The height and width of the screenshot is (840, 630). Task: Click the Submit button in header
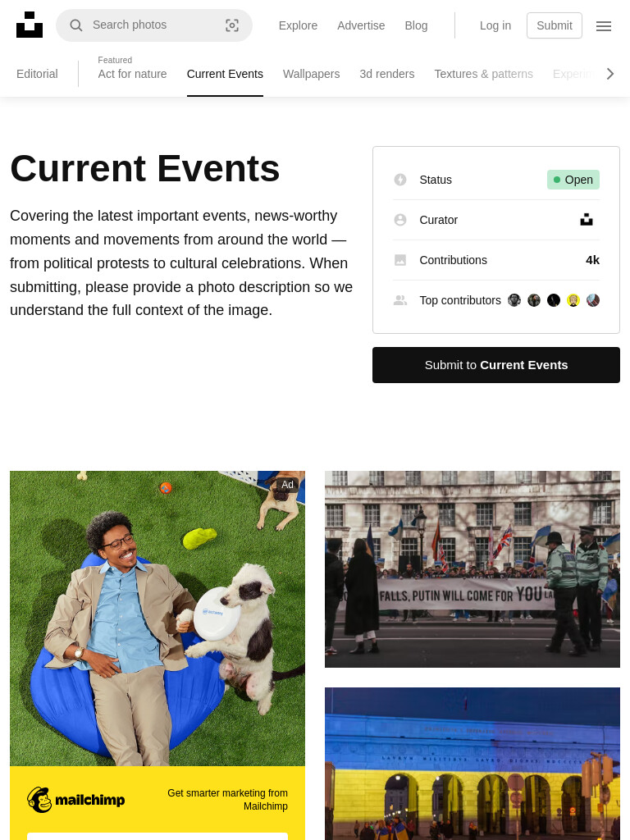555,25
